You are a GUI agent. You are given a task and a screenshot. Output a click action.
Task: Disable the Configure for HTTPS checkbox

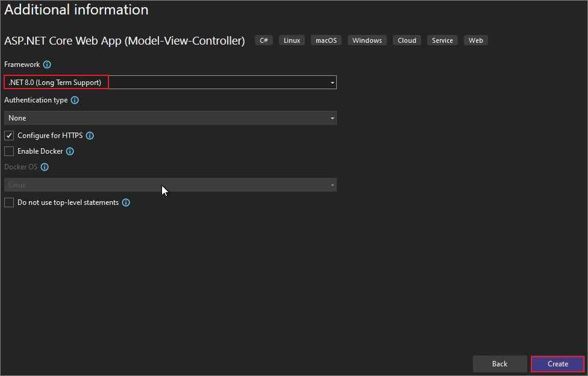(9, 136)
